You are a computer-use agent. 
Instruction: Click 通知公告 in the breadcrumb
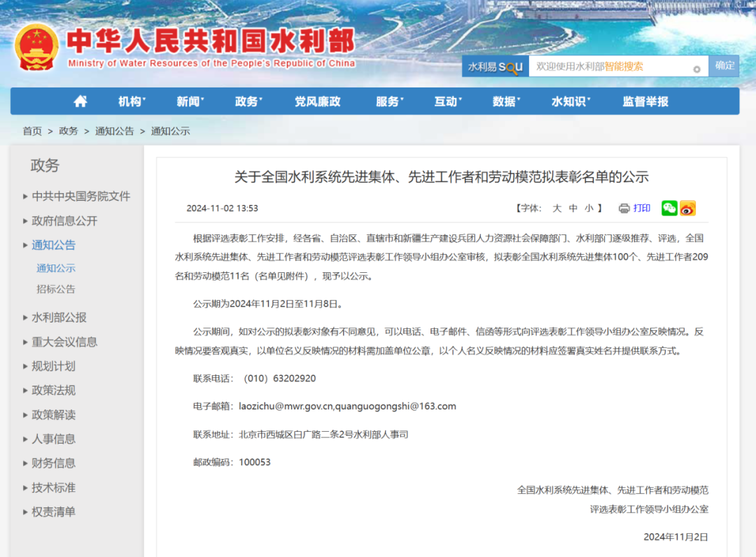[114, 131]
